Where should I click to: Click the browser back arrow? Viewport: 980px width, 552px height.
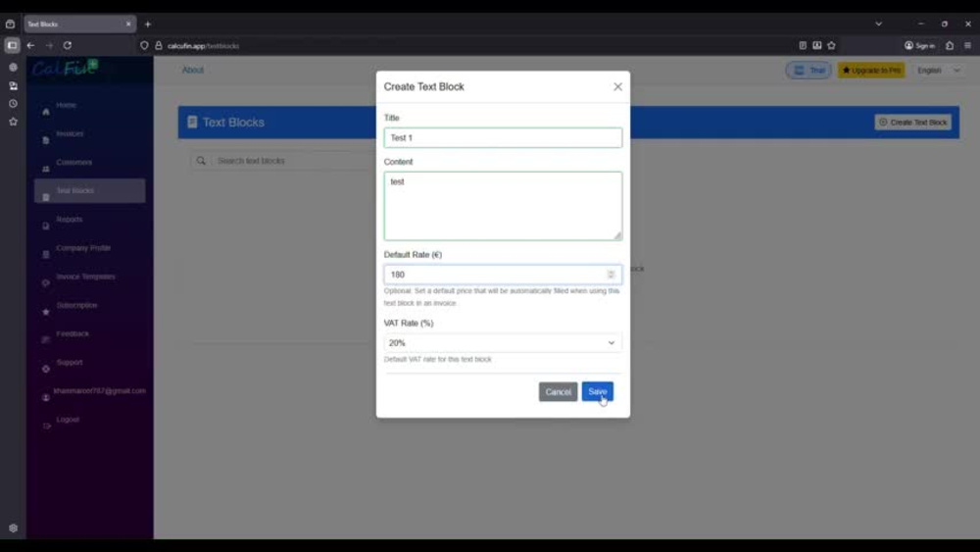coord(30,46)
